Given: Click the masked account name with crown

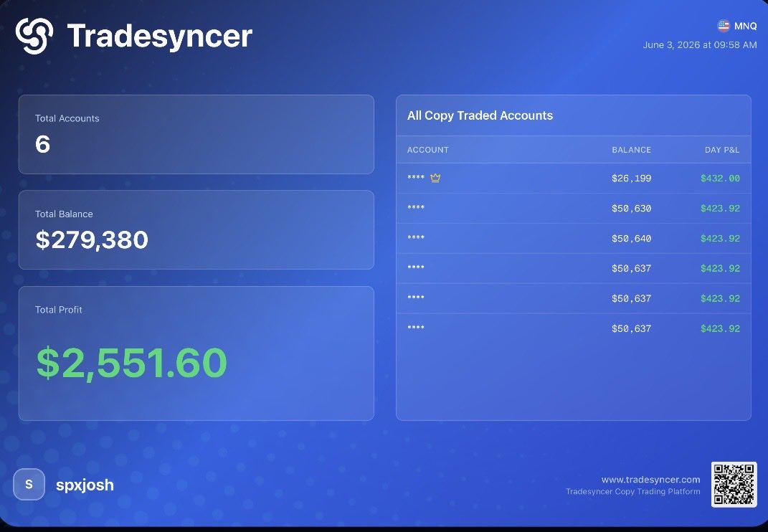Looking at the screenshot, I should click(x=416, y=177).
